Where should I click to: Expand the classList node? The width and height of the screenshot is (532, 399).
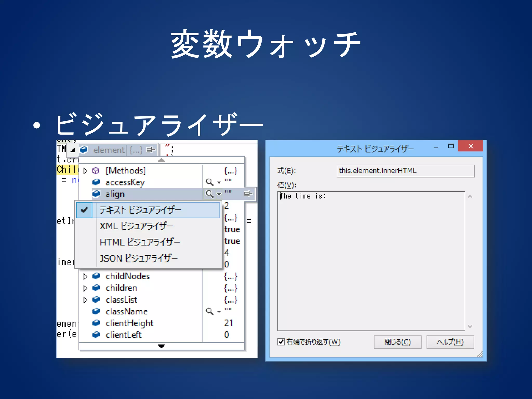85,300
